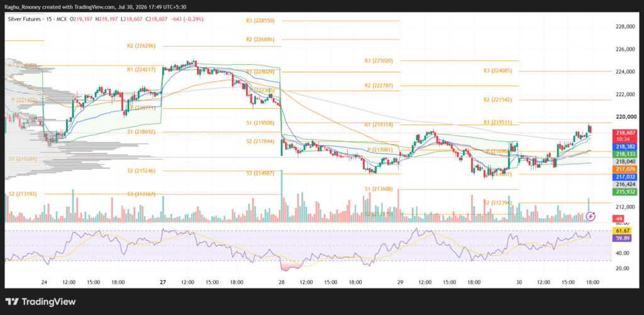Click the R1 (224217) pivot label
Image resolution: width=644 pixels, height=315 pixels.
point(142,70)
